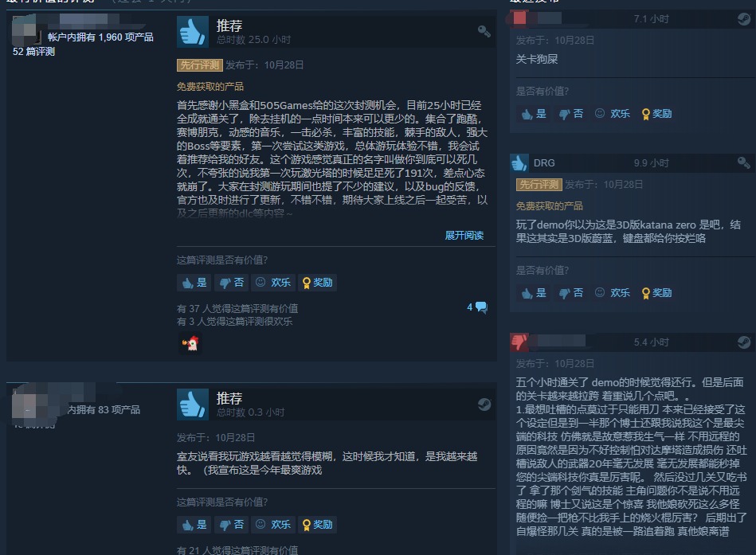Click the key icon on the 25.0-hour review
756x555 pixels.
(x=484, y=31)
